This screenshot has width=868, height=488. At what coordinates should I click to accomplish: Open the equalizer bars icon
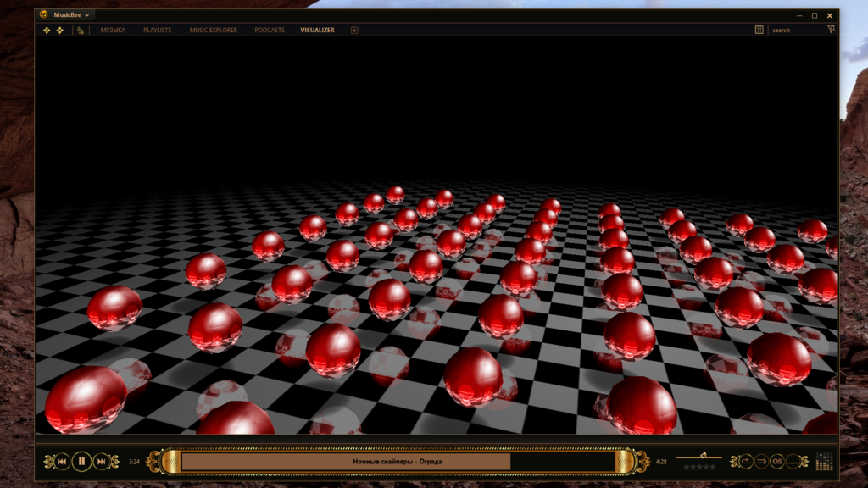824,462
